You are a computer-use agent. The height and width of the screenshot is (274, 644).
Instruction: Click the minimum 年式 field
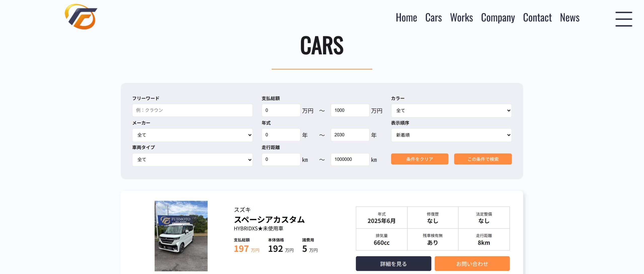(281, 135)
